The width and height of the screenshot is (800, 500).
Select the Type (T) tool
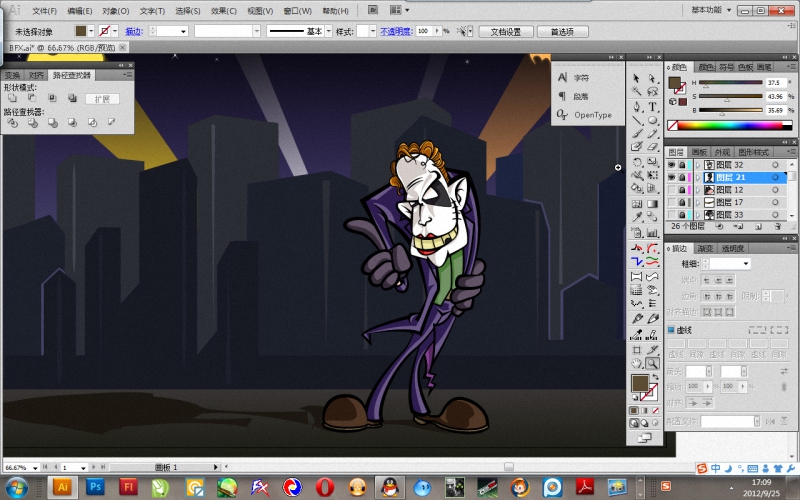coord(652,107)
